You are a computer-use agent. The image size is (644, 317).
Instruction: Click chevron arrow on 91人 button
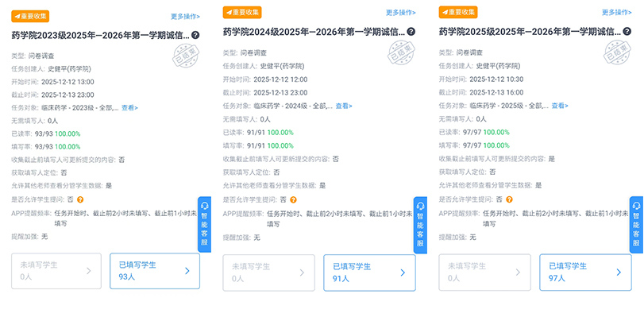pyautogui.click(x=403, y=273)
